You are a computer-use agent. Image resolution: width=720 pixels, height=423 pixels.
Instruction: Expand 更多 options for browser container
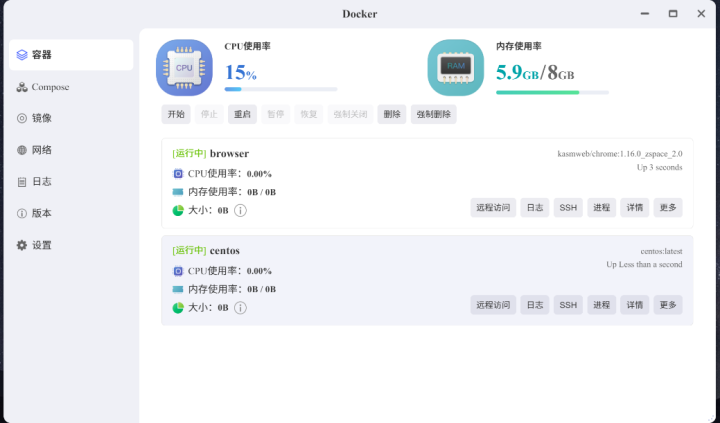point(668,208)
